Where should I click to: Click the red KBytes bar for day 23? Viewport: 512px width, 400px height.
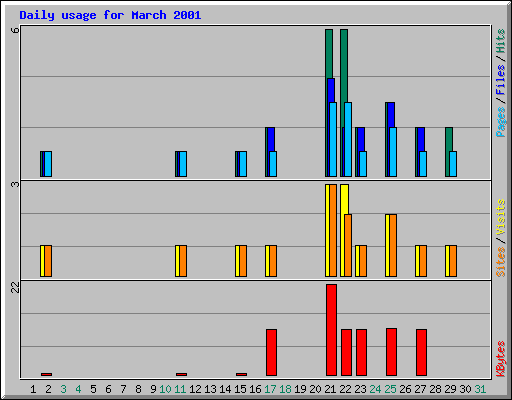pyautogui.click(x=361, y=353)
